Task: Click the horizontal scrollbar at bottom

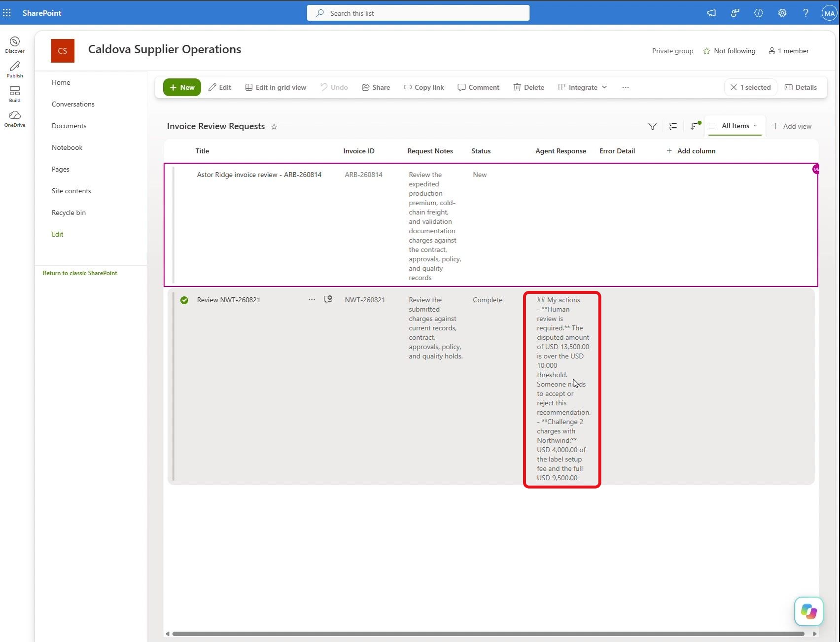Action: pos(488,634)
